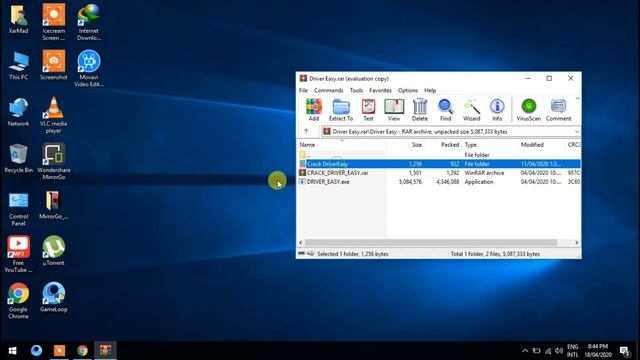This screenshot has height=360, width=640.
Task: Open the Action Center notifications
Action: (x=624, y=351)
